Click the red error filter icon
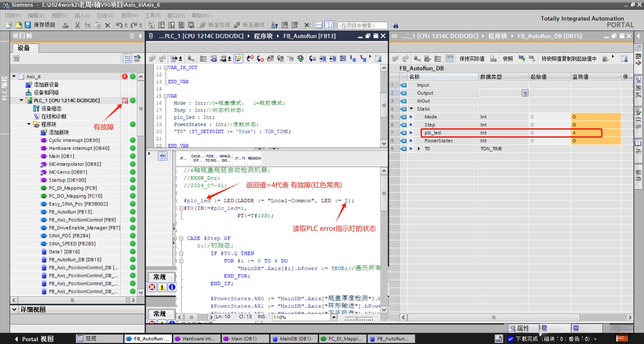644x344 pixels. pyautogui.click(x=152, y=287)
